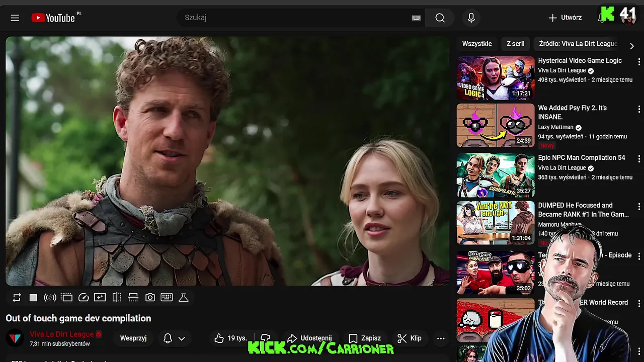Open 'We Added Psy Fly 2. It's INSANE.' title
This screenshot has width=644, height=362.
(572, 112)
